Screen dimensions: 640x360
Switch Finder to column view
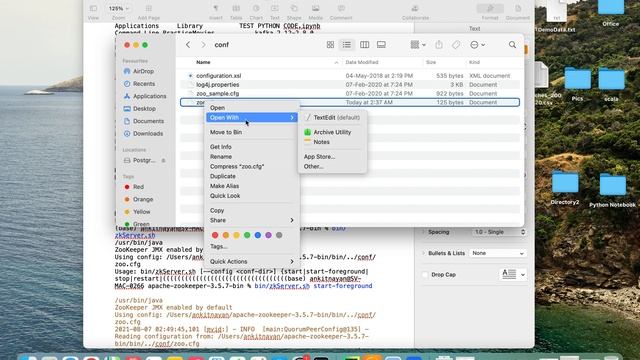(364, 45)
